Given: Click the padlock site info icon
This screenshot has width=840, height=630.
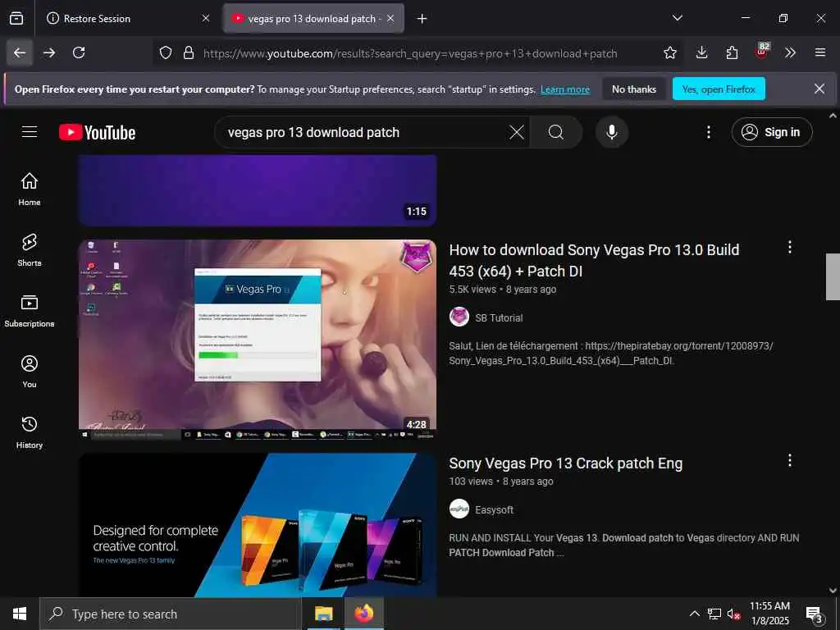Looking at the screenshot, I should pos(189,53).
